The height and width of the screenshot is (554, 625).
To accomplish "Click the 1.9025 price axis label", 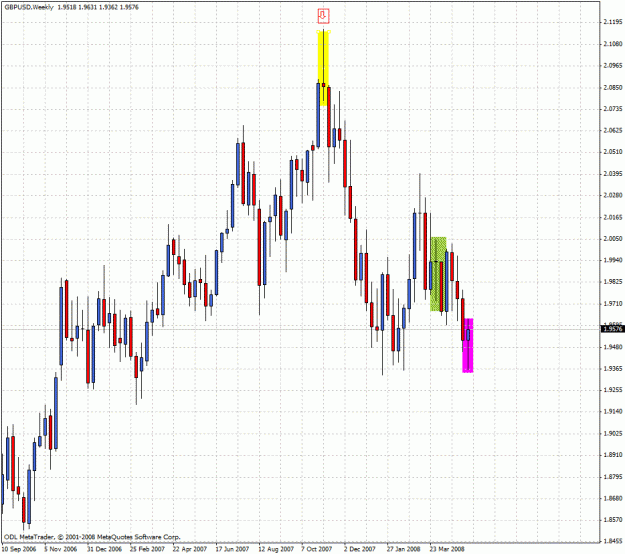I will coord(613,433).
